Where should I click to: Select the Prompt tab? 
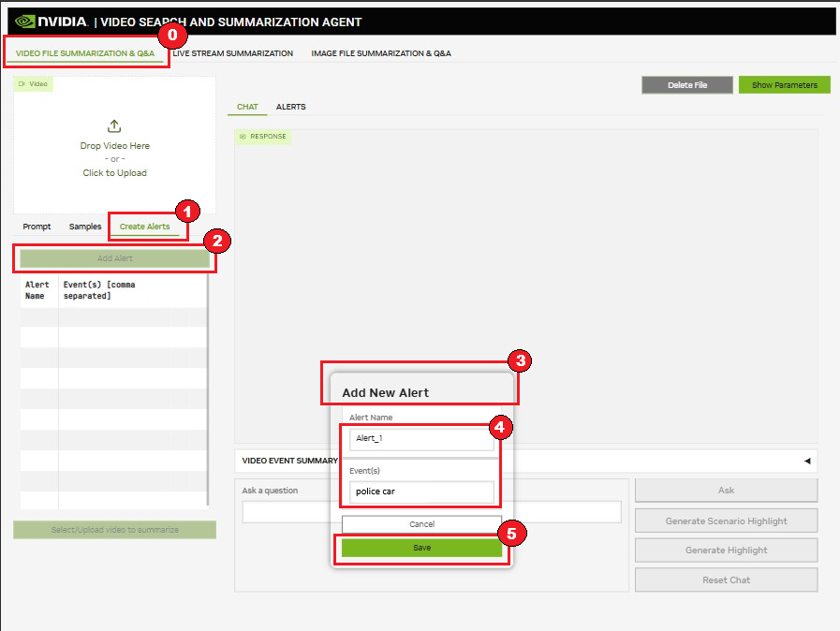[37, 226]
